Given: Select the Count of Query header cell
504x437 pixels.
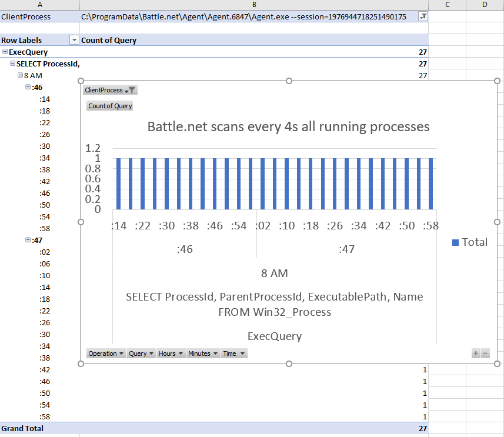Looking at the screenshot, I should pyautogui.click(x=254, y=40).
